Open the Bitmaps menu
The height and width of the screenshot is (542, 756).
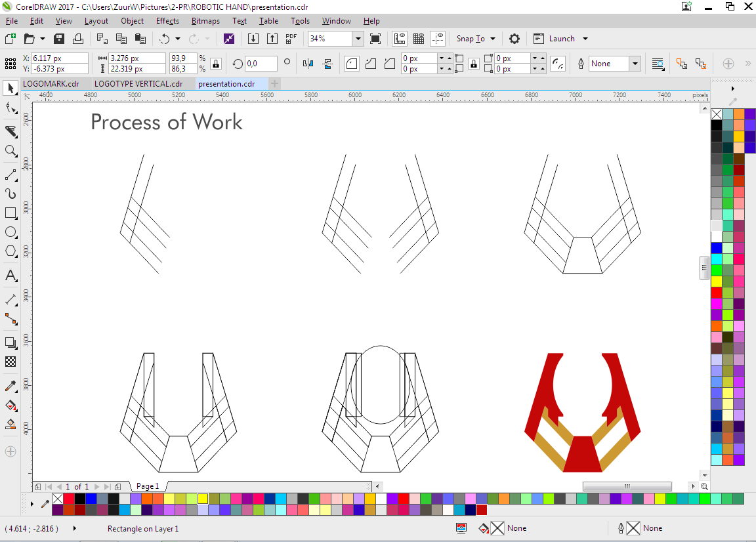(x=205, y=21)
